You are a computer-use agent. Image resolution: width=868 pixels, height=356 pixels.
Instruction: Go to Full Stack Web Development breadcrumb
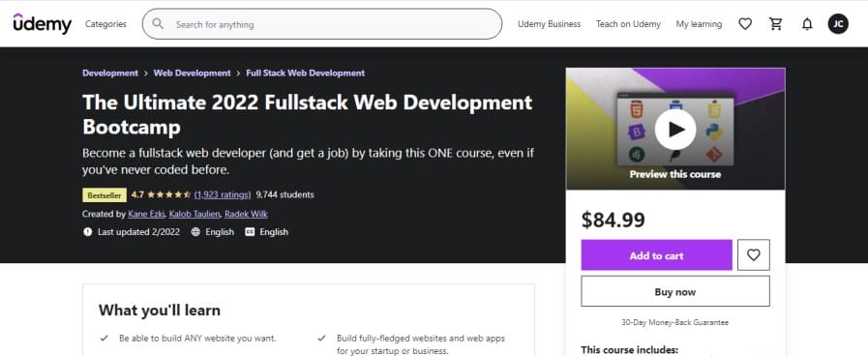tap(306, 74)
